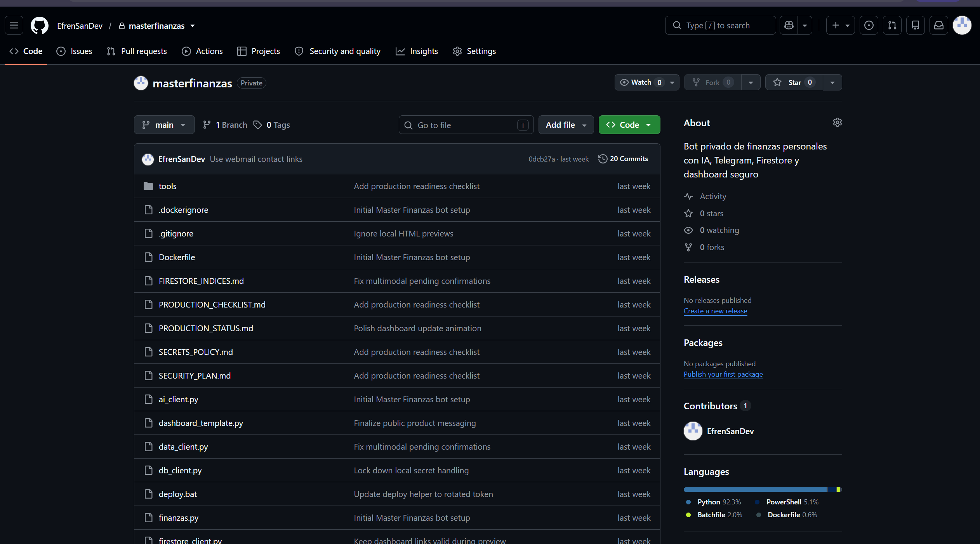980x544 pixels.
Task: Open PRODUCTION_CHECKLIST.md file
Action: coord(212,305)
